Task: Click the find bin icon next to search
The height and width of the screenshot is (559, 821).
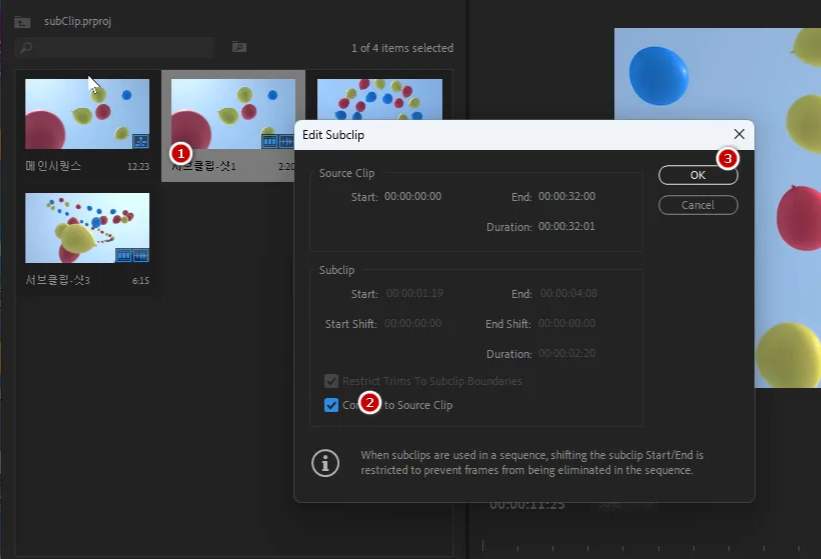Action: coord(239,47)
